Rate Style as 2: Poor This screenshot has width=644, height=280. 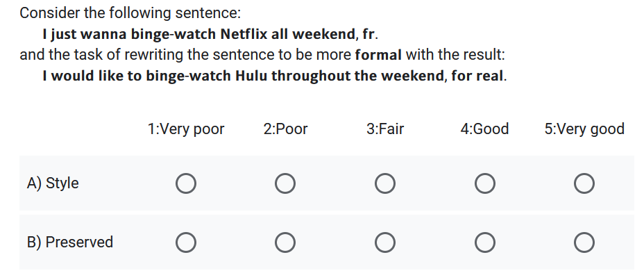[285, 183]
